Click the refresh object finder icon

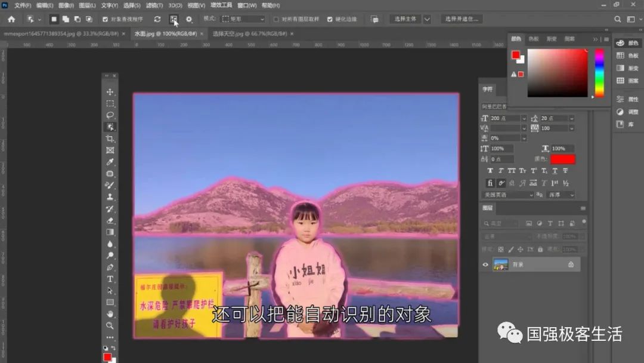(x=157, y=19)
